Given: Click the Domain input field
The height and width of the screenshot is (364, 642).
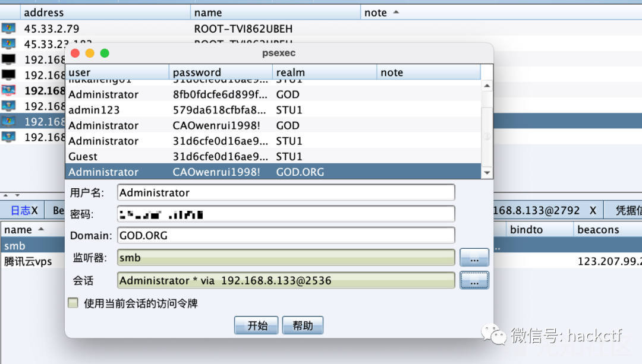Looking at the screenshot, I should point(286,236).
